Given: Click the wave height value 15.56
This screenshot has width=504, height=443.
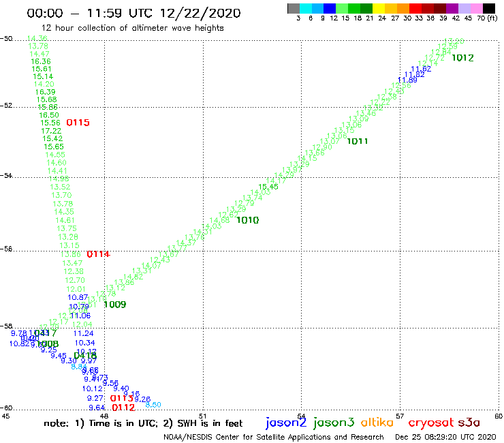Looking at the screenshot, I should point(50,123).
